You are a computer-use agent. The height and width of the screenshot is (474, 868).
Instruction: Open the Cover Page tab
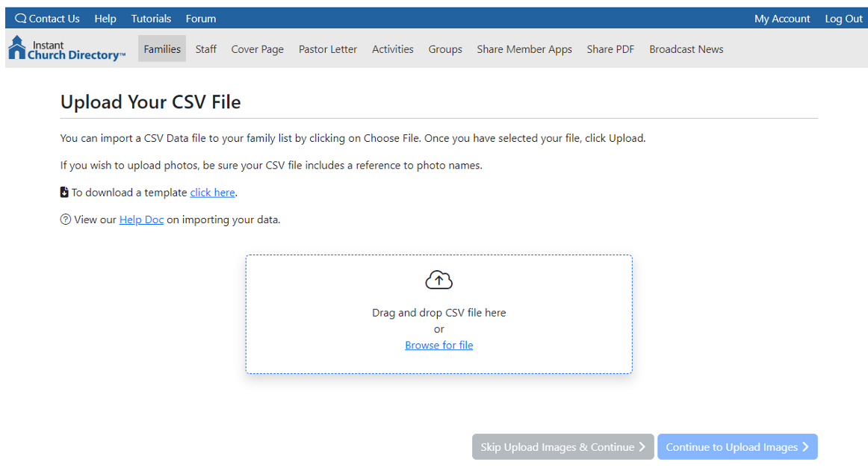258,49
